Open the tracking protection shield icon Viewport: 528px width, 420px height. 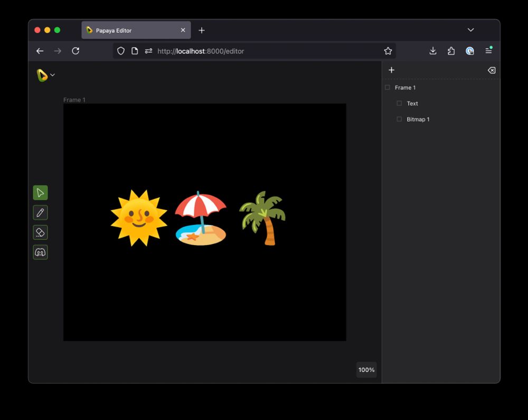pos(121,51)
